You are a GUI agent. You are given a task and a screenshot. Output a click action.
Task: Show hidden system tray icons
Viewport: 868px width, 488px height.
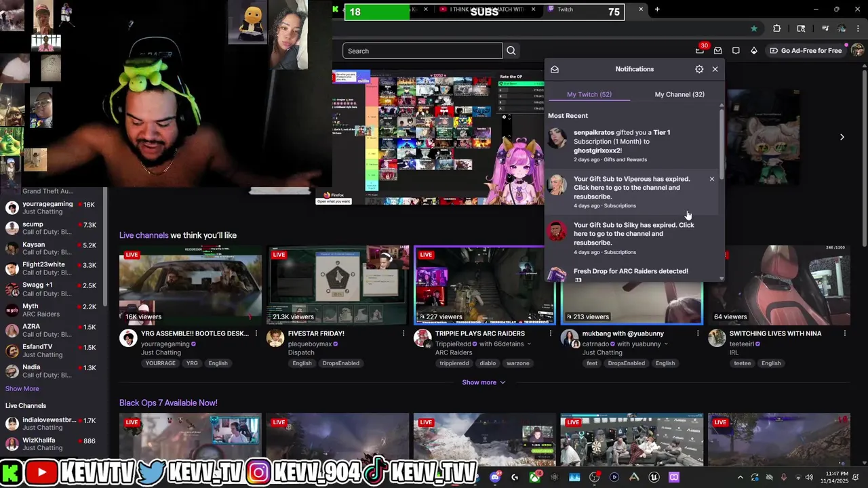pyautogui.click(x=740, y=477)
